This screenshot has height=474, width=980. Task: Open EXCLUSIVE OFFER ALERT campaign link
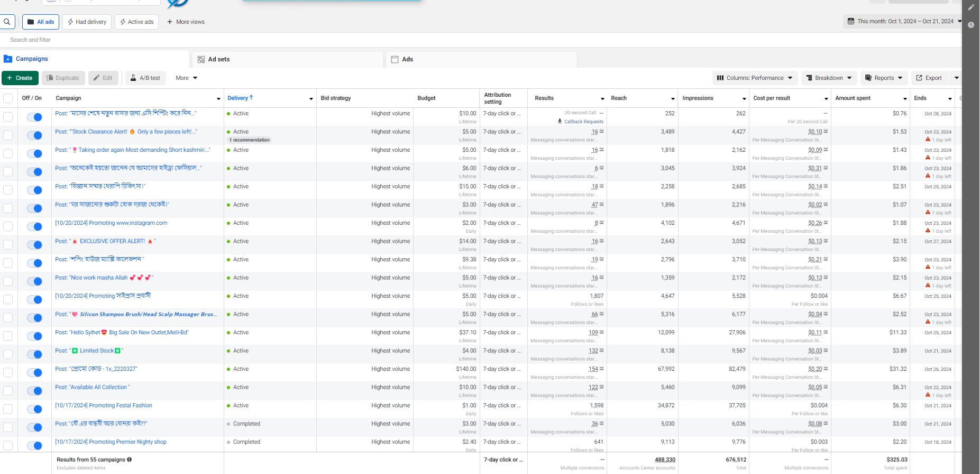tap(105, 241)
